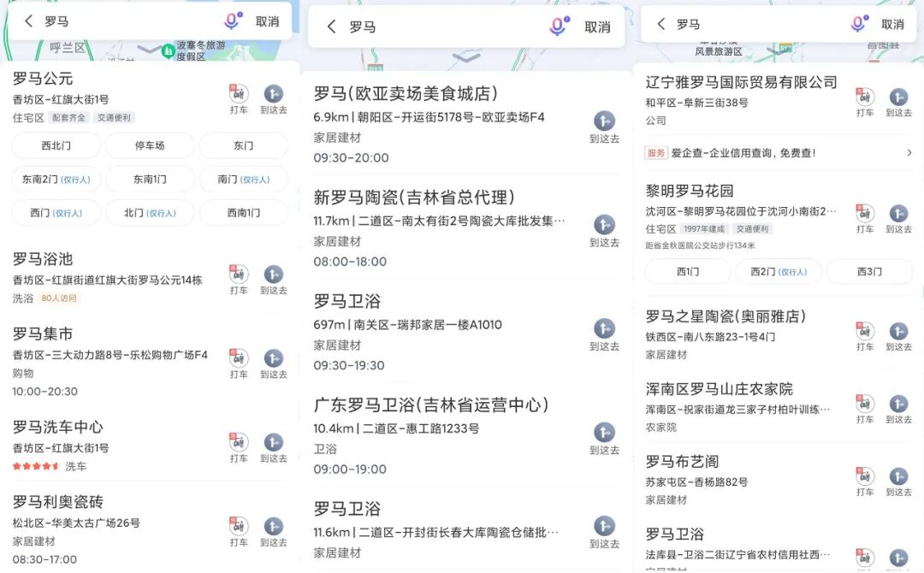Tap back arrow in middle panel search bar

click(332, 27)
